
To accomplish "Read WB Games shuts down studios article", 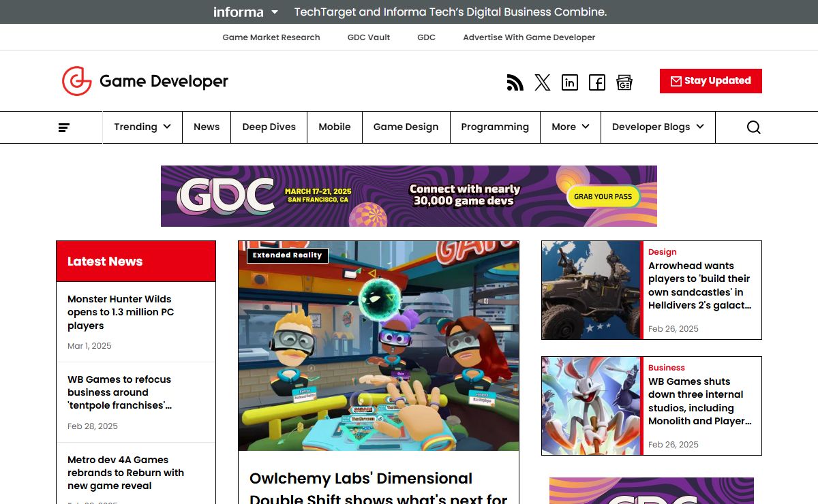I will point(699,401).
